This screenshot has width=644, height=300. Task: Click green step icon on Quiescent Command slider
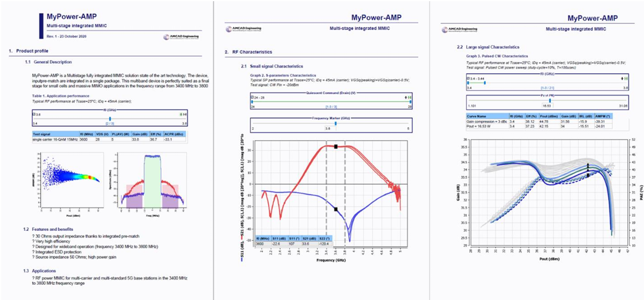409,97
